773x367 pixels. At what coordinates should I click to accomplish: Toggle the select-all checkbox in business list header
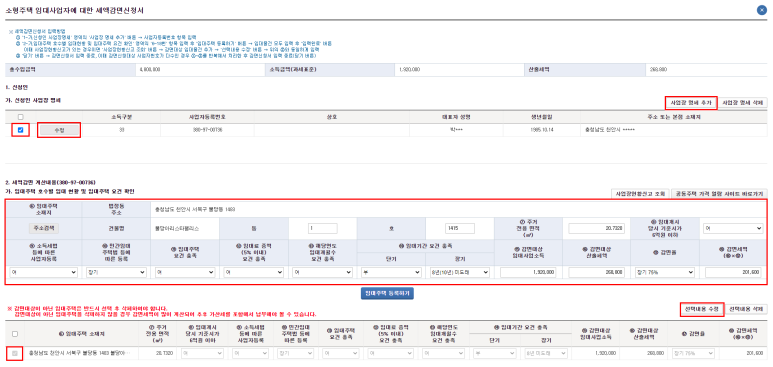tap(20, 117)
